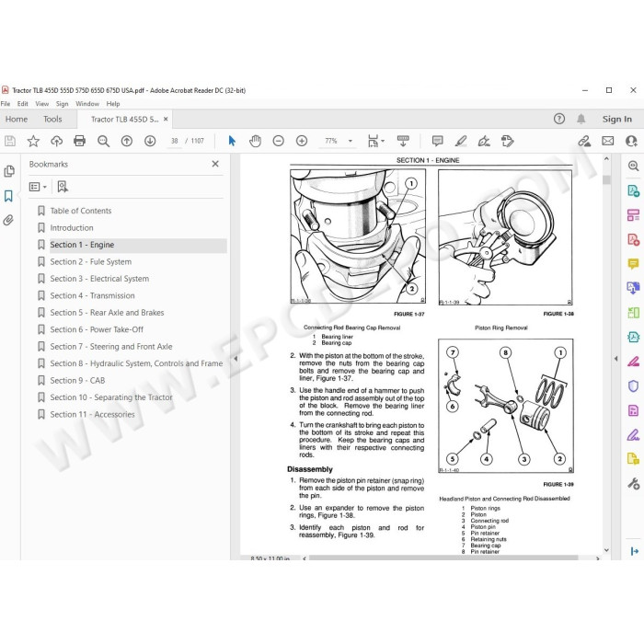
Task: Click vertical scrollbar up arrow
Action: (606, 158)
